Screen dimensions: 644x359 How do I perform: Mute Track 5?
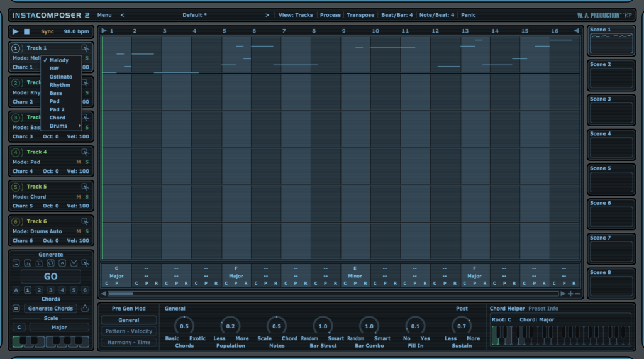pos(79,197)
